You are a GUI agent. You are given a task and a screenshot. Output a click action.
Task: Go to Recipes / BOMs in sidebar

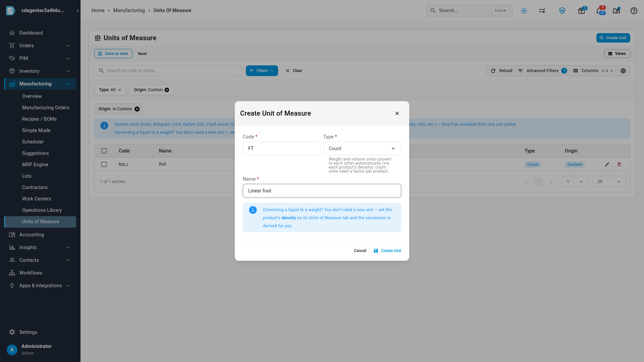39,119
